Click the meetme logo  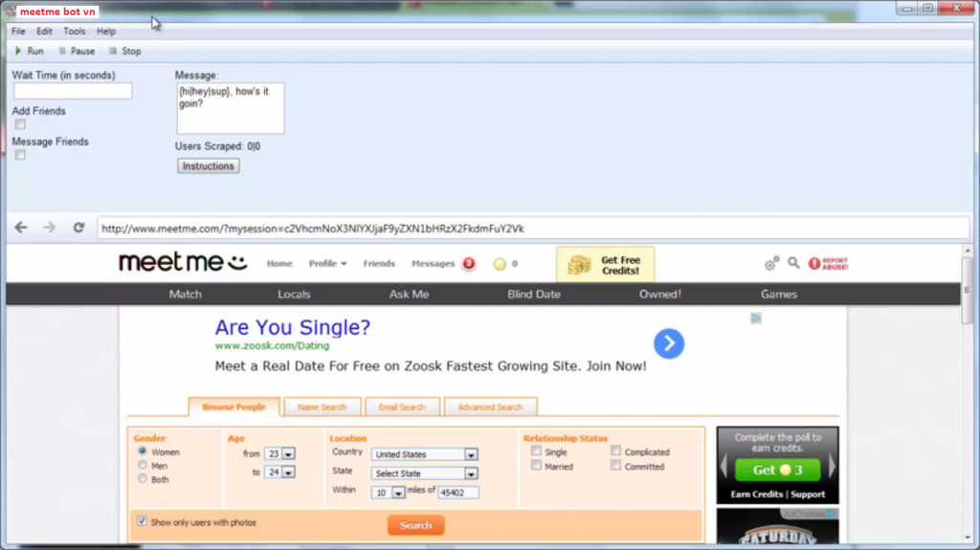(183, 262)
